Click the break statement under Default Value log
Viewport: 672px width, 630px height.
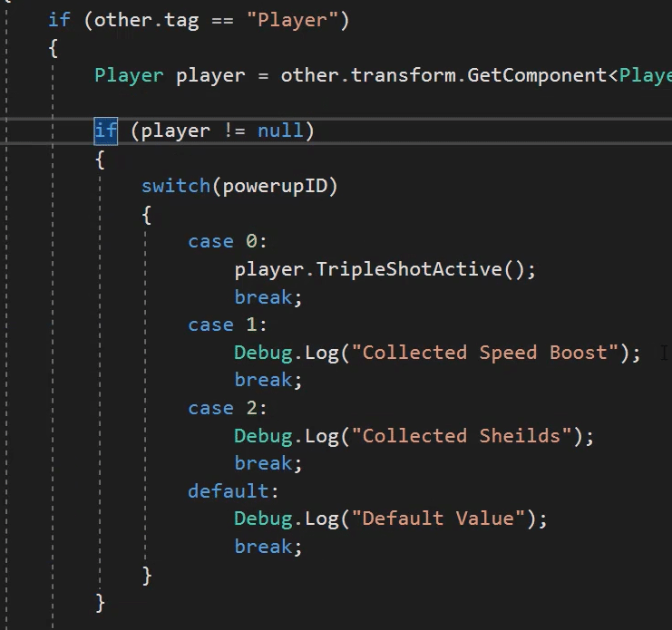pos(263,547)
